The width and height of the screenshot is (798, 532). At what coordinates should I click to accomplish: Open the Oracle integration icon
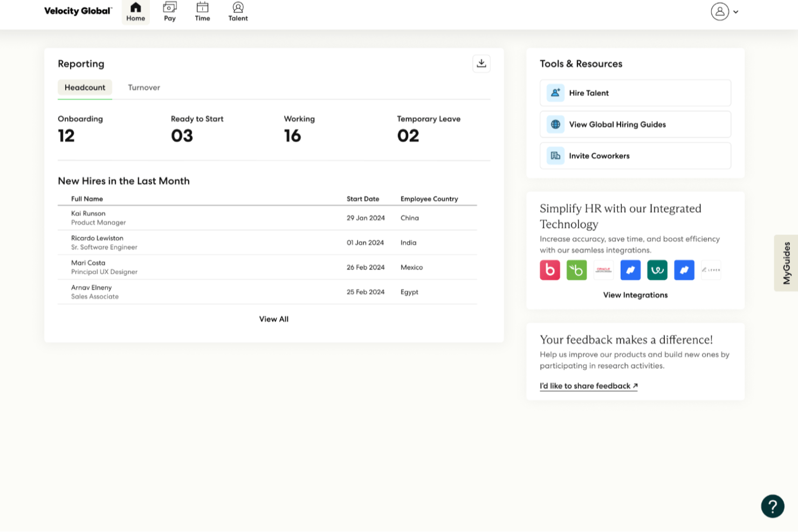[x=603, y=270]
